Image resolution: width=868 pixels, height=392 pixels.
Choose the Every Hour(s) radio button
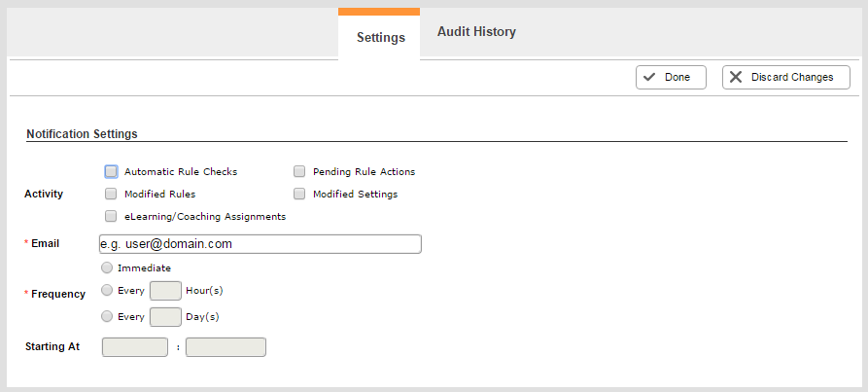(x=107, y=290)
